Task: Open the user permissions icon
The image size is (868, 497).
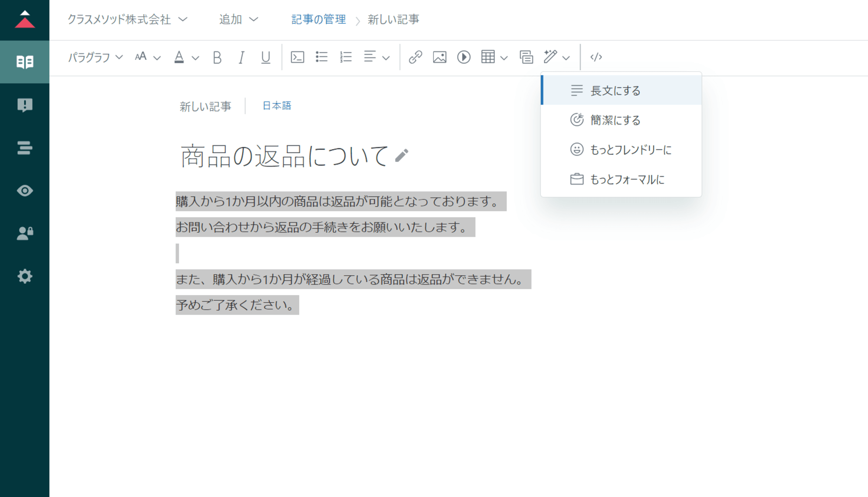Action: click(25, 233)
